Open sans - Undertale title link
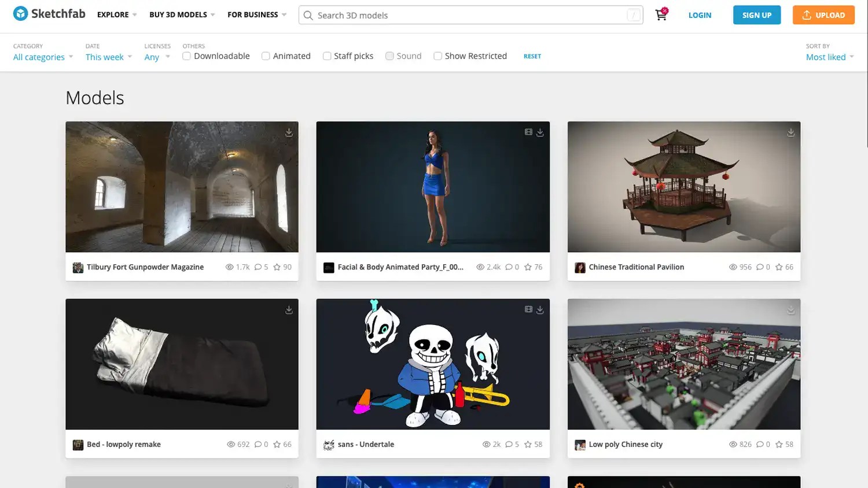The image size is (868, 488). click(366, 445)
